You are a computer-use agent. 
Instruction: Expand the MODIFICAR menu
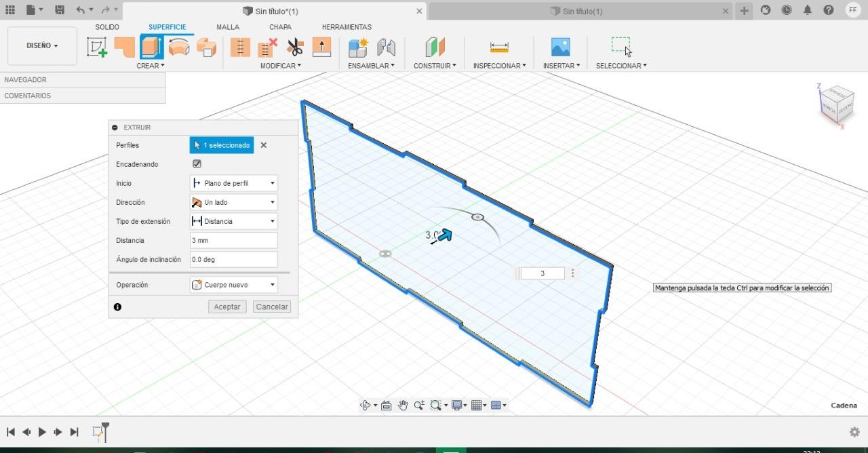pyautogui.click(x=281, y=66)
